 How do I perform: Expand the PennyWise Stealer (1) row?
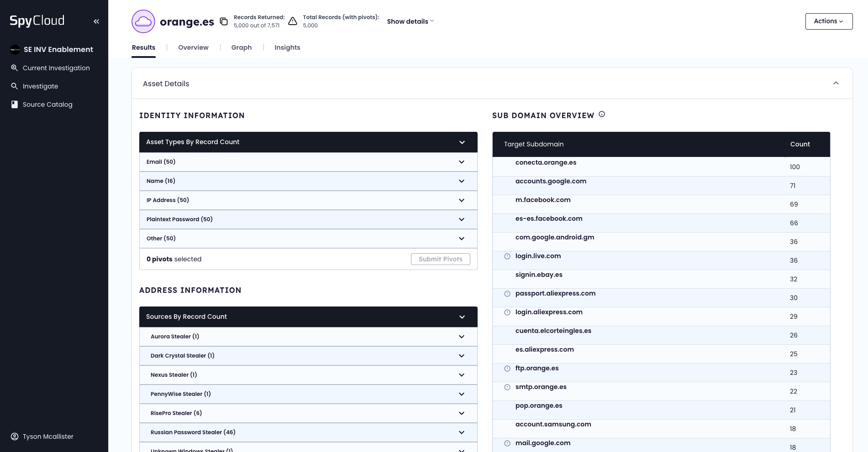[308, 394]
